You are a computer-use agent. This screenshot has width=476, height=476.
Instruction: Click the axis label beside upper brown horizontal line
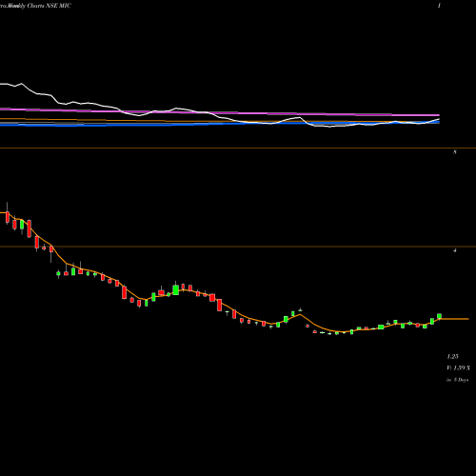coord(455,152)
